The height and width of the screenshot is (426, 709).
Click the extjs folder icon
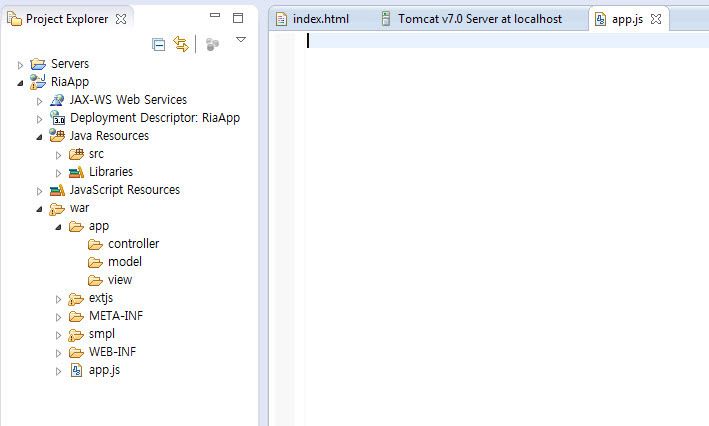tap(76, 299)
